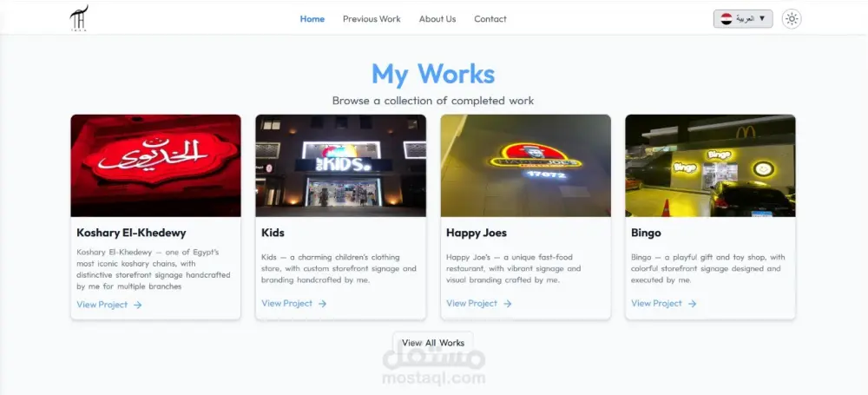Click the arrow icon on the Kids card

tap(322, 304)
